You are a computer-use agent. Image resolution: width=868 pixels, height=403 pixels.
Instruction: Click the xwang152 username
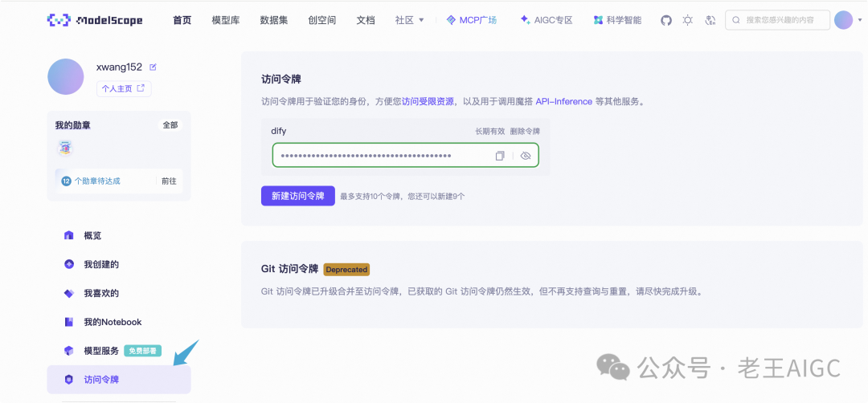119,67
